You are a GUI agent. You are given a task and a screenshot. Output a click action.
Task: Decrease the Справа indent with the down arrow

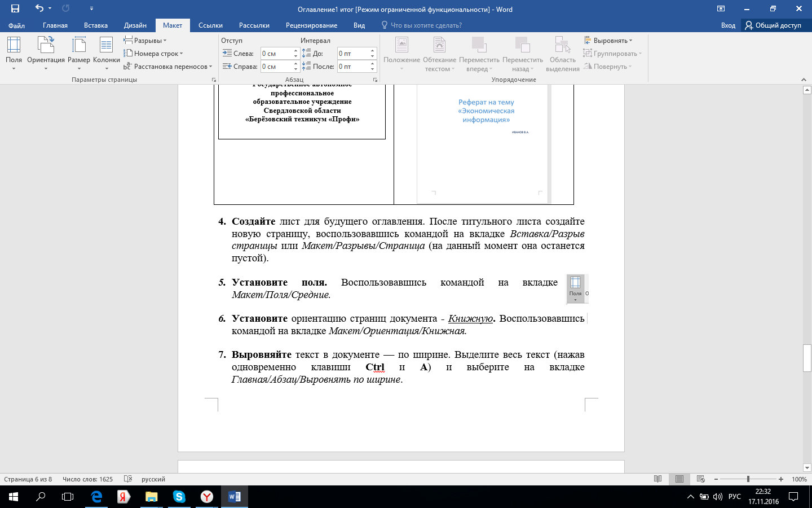point(295,69)
